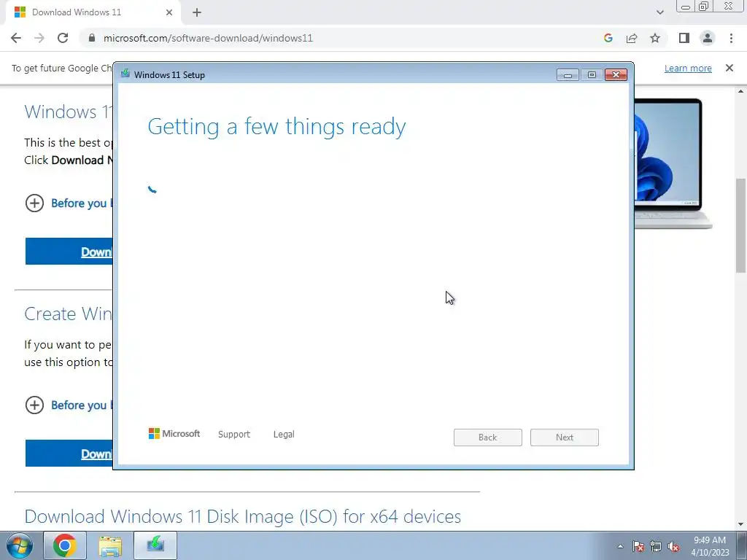The image size is (747, 560).
Task: Click the 'Download Windows 11 Disk Image (ISO)' heading
Action: [x=242, y=517]
